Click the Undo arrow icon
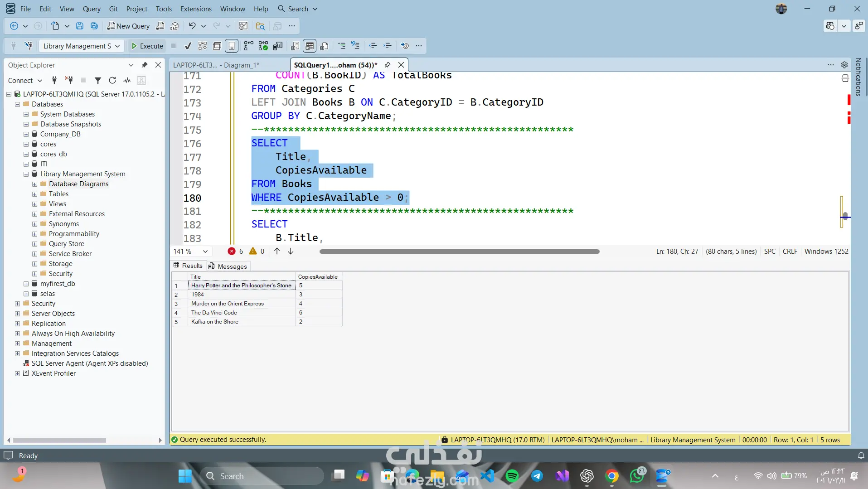Screen dimensions: 868x489 pos(192,26)
